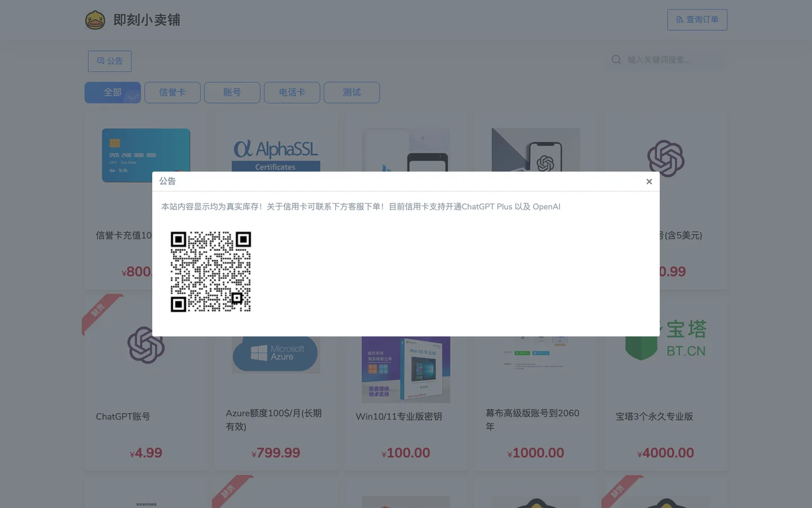Click the announcement text about 信用卡
The width and height of the screenshot is (812, 508).
pyautogui.click(x=361, y=207)
